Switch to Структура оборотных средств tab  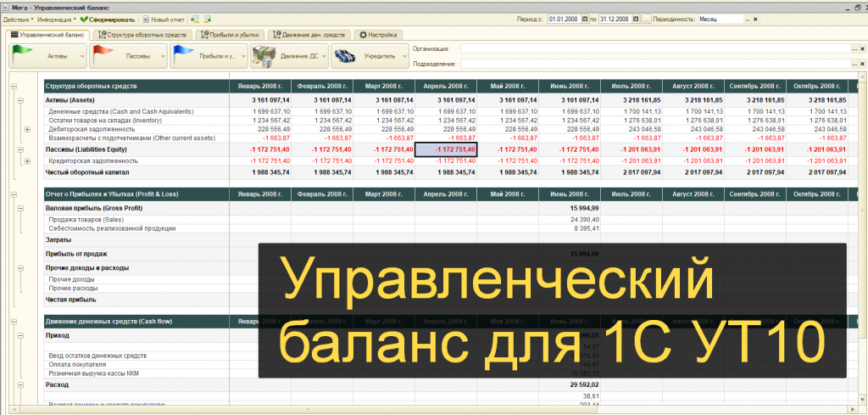pos(142,34)
